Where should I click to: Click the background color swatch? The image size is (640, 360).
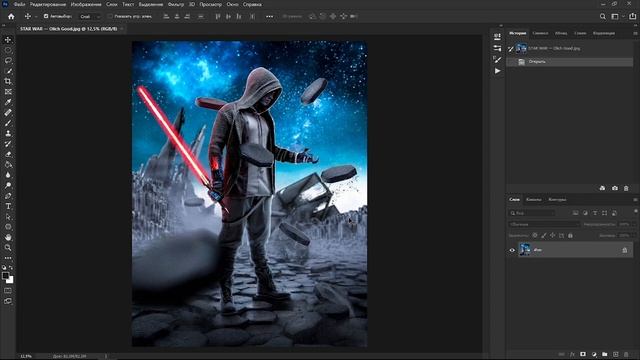click(10, 280)
